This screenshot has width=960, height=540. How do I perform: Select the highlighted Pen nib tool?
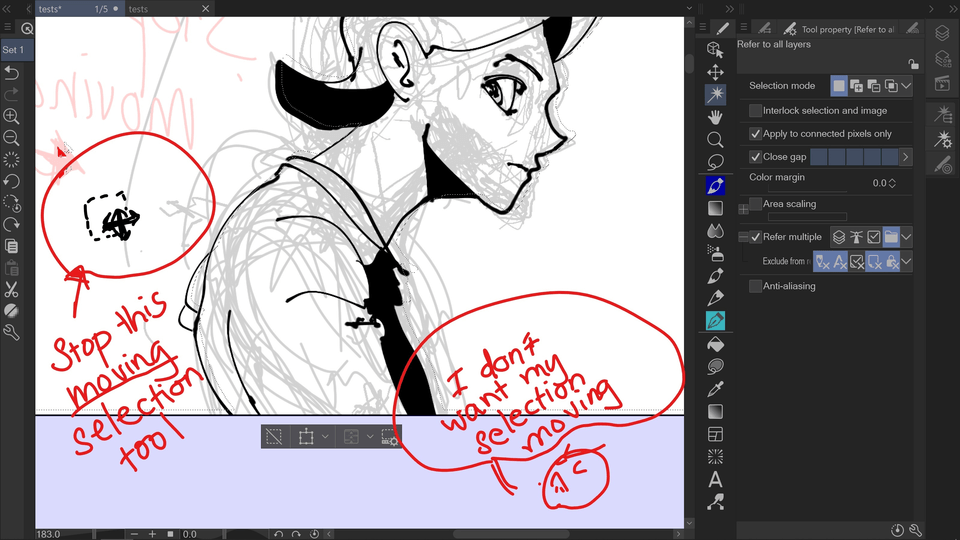tap(715, 185)
